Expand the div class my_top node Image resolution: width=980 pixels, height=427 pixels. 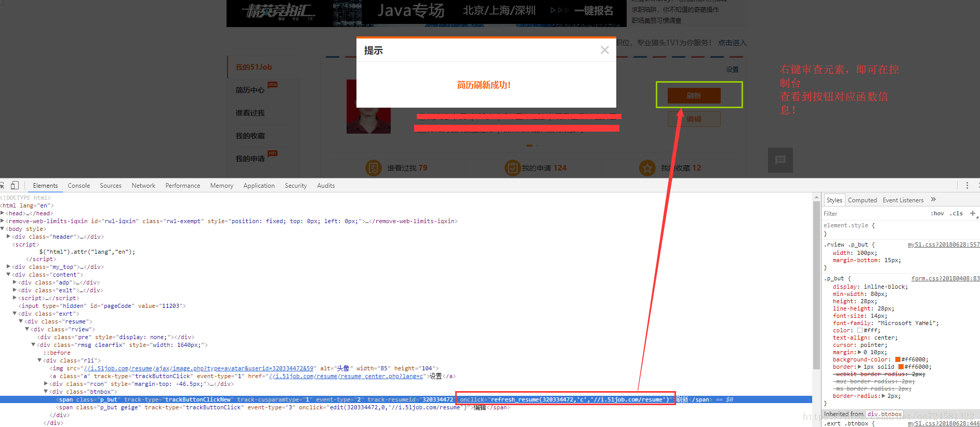click(x=9, y=267)
